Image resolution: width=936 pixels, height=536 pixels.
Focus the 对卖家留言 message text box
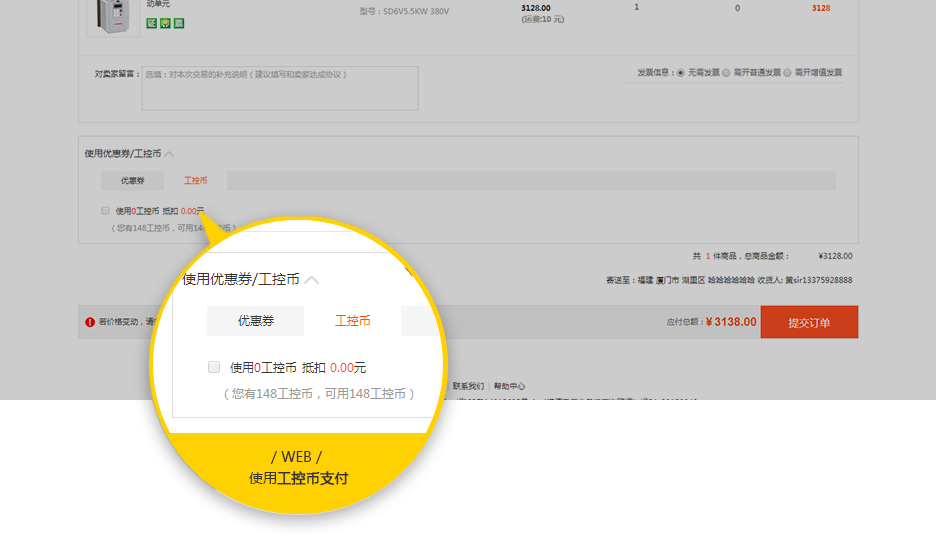coord(280,88)
